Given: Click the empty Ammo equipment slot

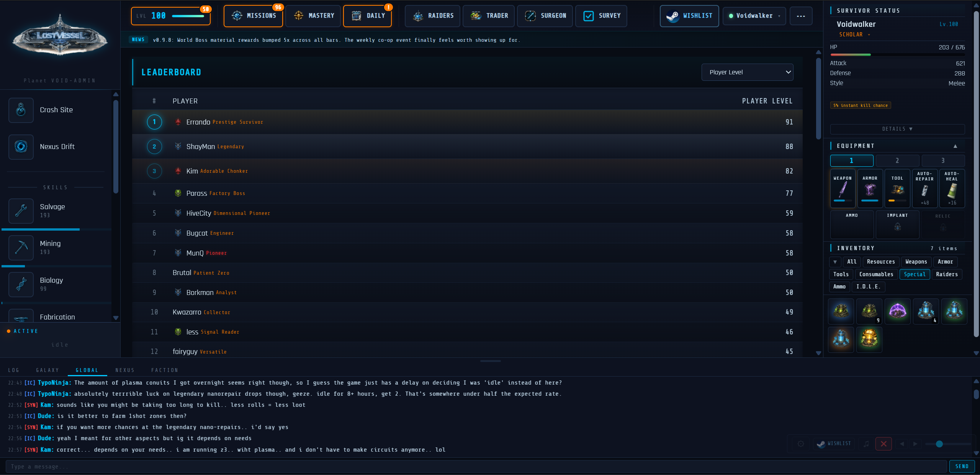Looking at the screenshot, I should 852,224.
